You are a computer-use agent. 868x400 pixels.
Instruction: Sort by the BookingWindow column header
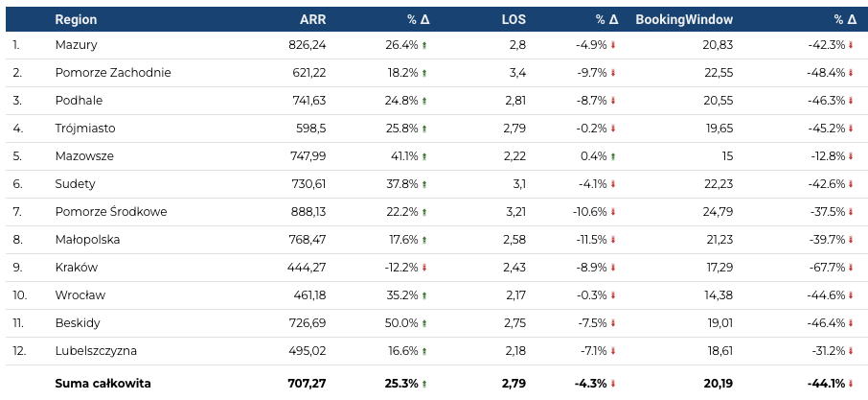[x=684, y=19]
